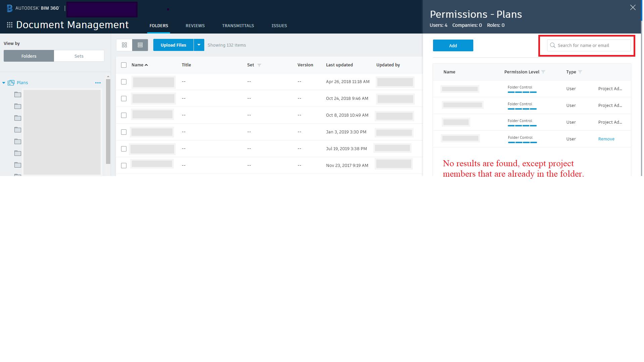Check the row dated Oct 24, 2018

pyautogui.click(x=124, y=99)
